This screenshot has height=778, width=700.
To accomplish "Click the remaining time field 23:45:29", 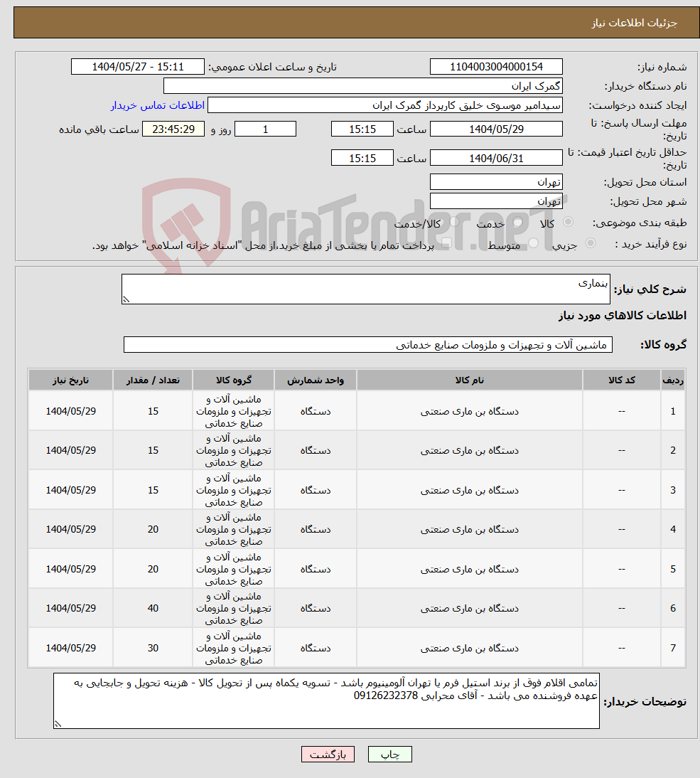I will point(173,129).
